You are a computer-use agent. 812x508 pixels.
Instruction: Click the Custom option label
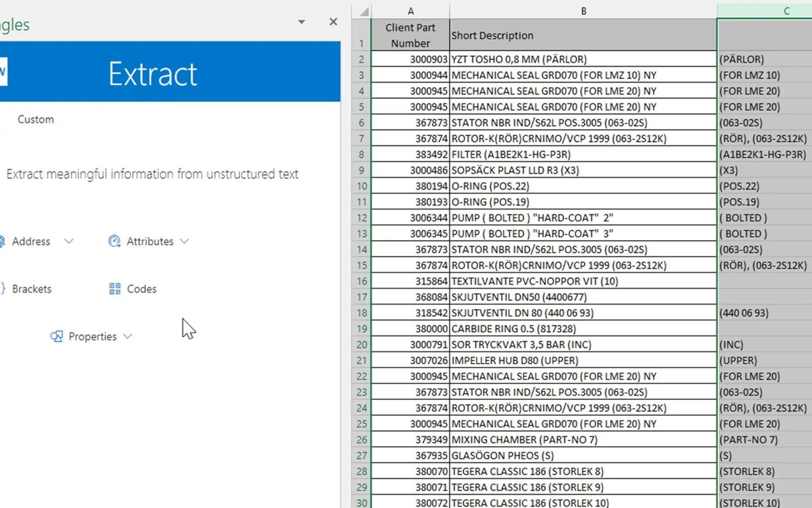[x=36, y=119]
